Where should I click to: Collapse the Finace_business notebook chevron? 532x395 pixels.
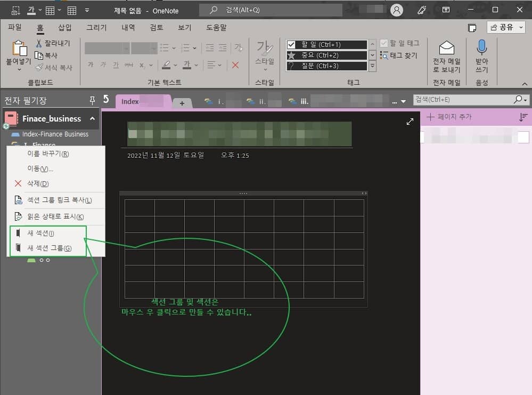(x=92, y=118)
